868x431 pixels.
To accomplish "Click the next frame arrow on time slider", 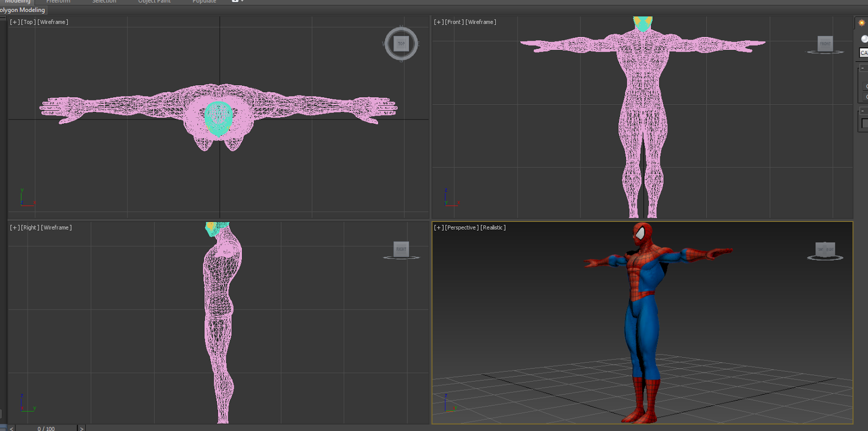I will [81, 428].
